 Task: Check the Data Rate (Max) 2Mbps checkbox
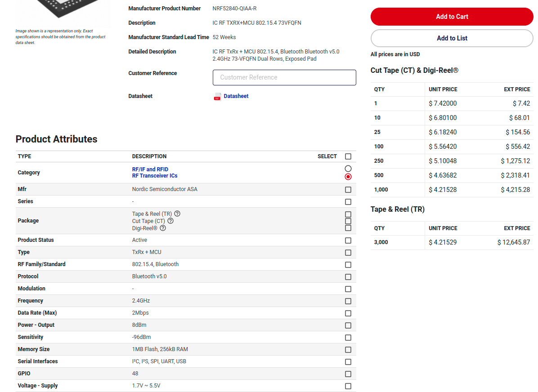[x=348, y=313]
